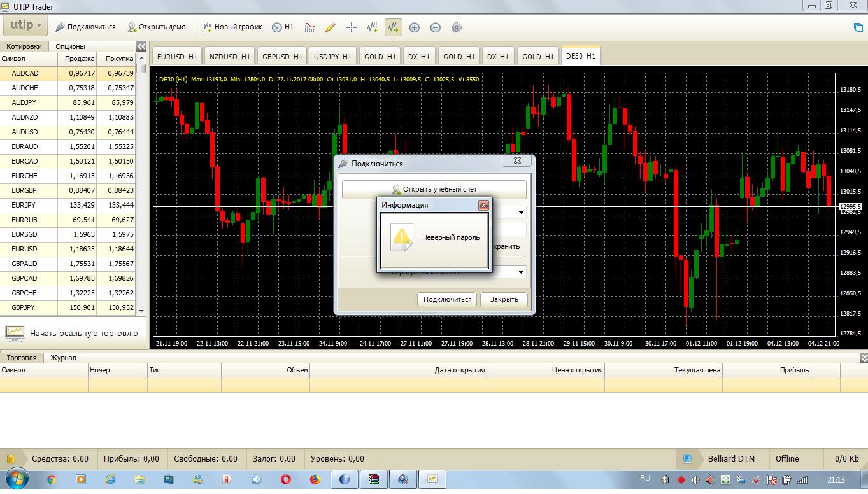868x494 pixels.
Task: Open the utip main menu dropdown
Action: (x=25, y=26)
